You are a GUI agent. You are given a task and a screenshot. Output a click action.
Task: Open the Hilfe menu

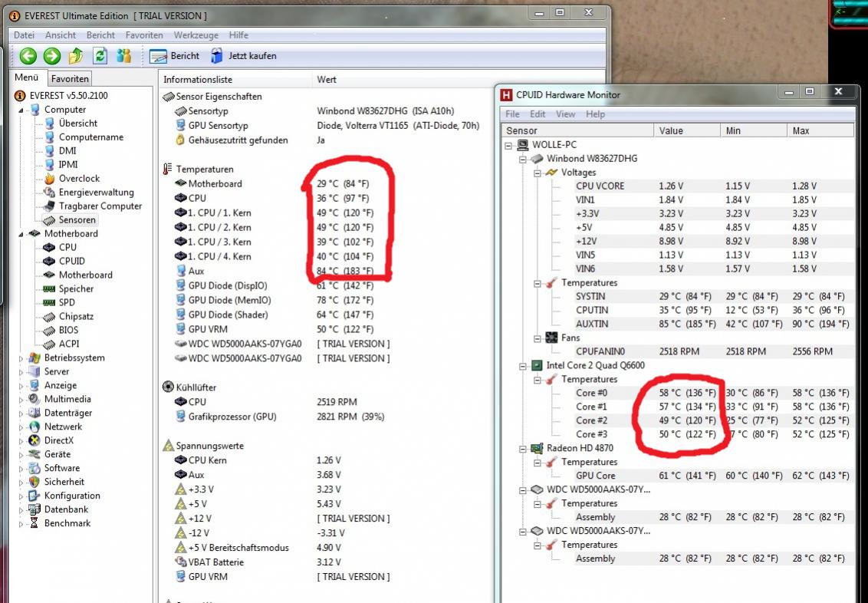[238, 35]
